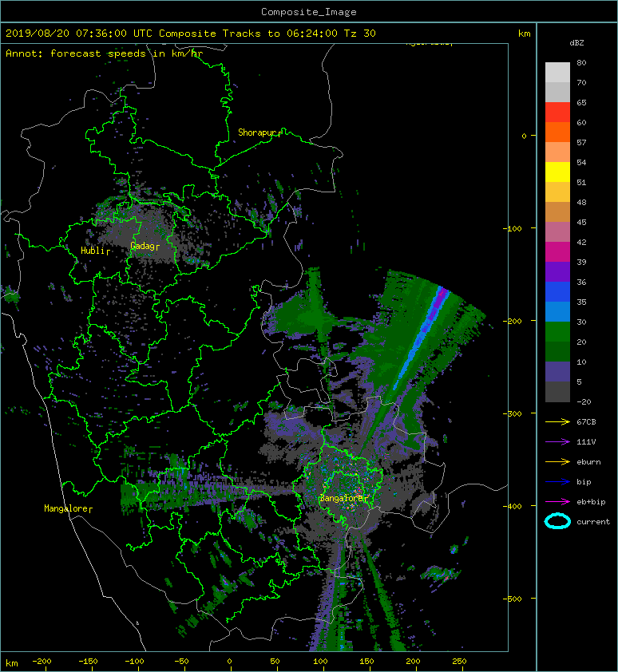Pick the darker grey 65–70 dBZ swatch

tap(557, 92)
